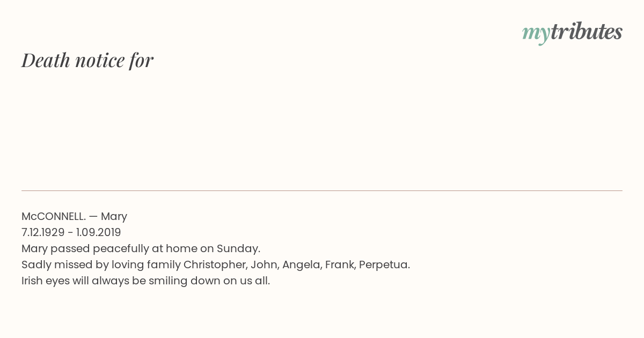644x338 pixels.
Task: Select the word Sunday
Action: point(238,248)
